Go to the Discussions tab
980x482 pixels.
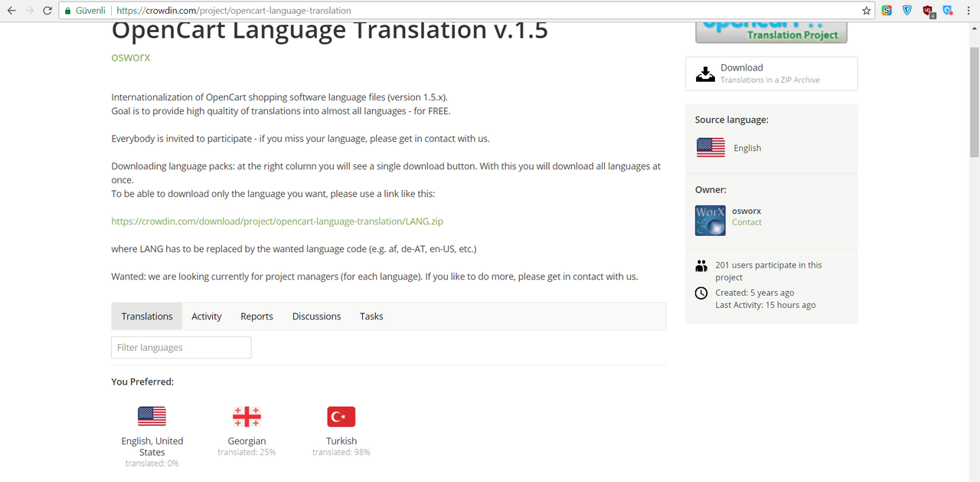tap(316, 316)
